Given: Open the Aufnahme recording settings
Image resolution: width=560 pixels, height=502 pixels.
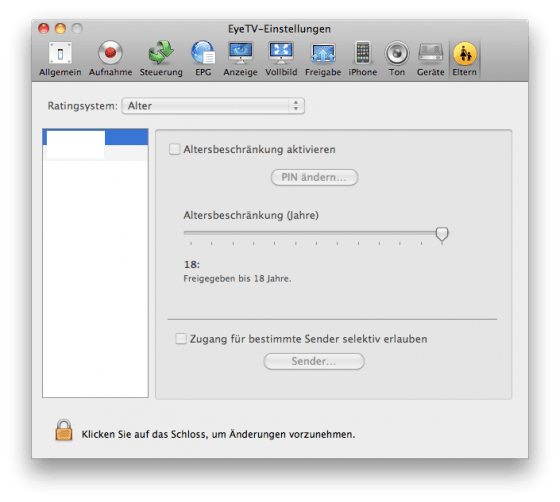Looking at the screenshot, I should coord(110,59).
